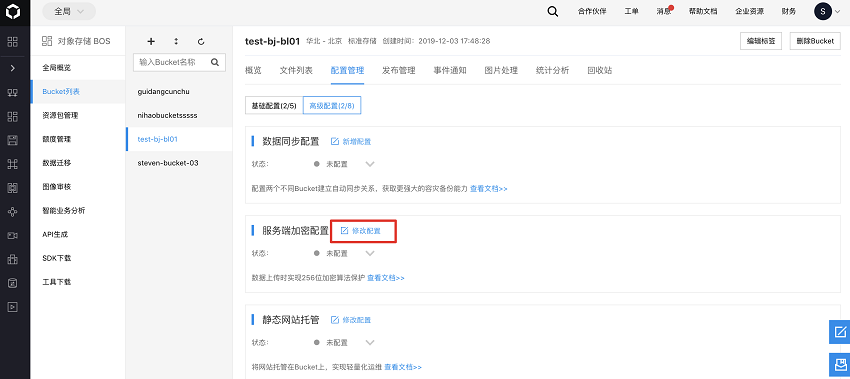The width and height of the screenshot is (850, 379).
Task: Select the 基础配置(2/5) sub-tab
Action: click(x=274, y=106)
